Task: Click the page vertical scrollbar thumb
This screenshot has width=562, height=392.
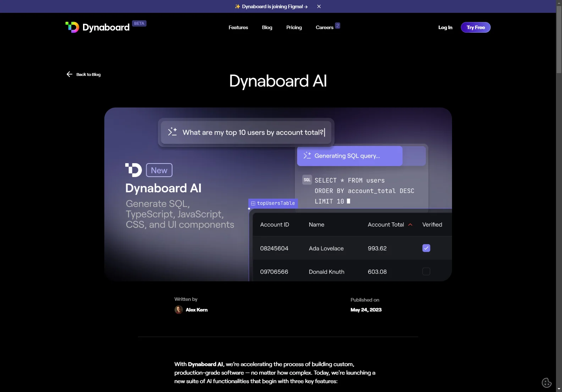Action: click(x=559, y=40)
